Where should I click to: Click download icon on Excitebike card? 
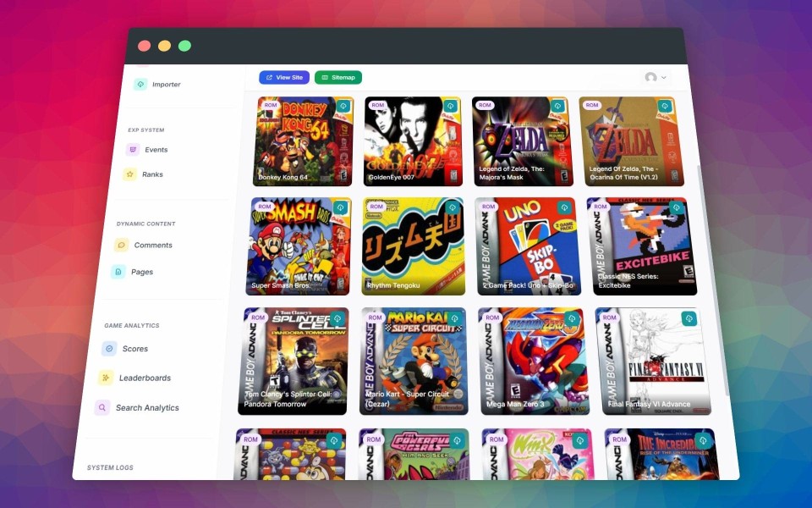pos(676,207)
